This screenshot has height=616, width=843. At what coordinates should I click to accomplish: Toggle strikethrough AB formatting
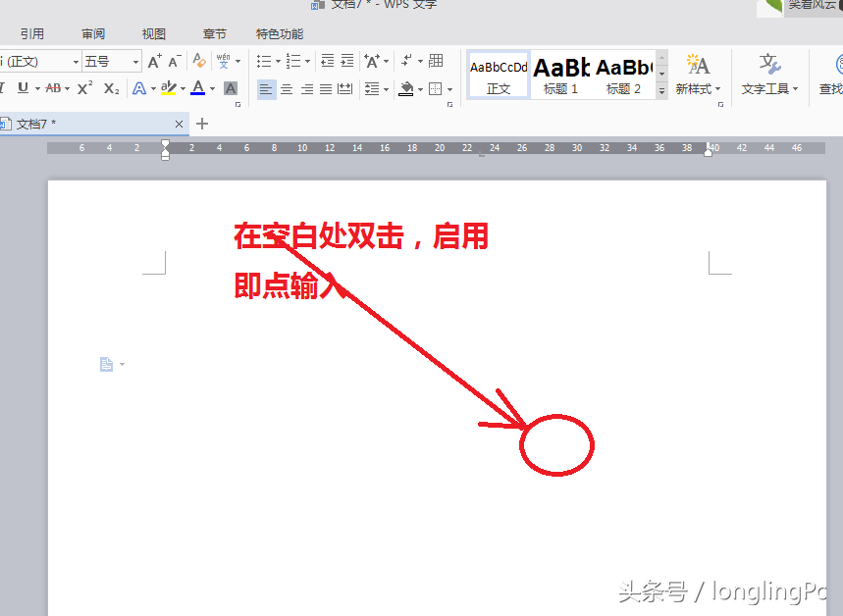coord(53,88)
